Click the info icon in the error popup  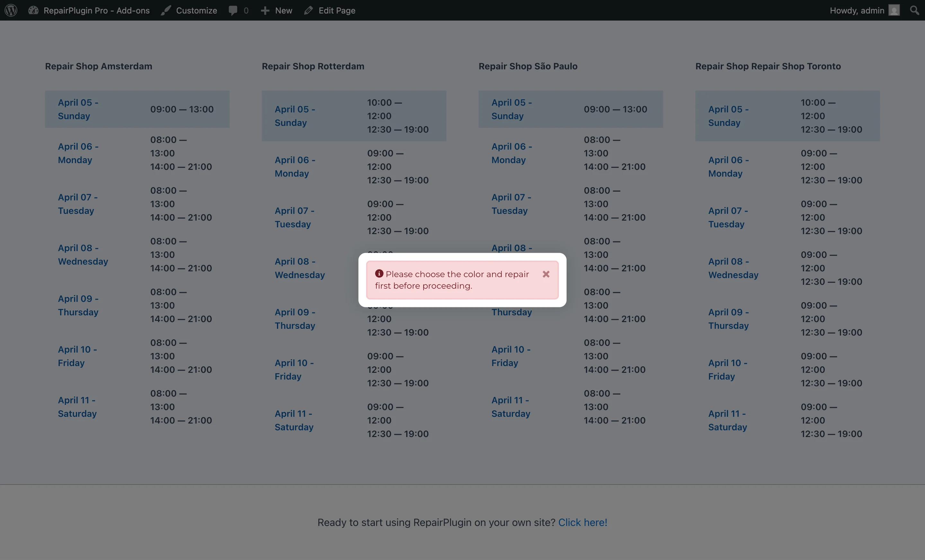point(380,274)
